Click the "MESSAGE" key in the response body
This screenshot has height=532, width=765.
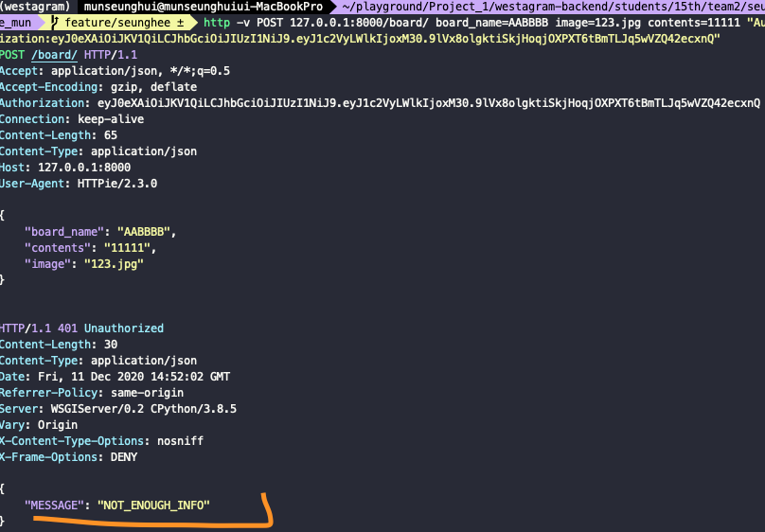tap(54, 505)
